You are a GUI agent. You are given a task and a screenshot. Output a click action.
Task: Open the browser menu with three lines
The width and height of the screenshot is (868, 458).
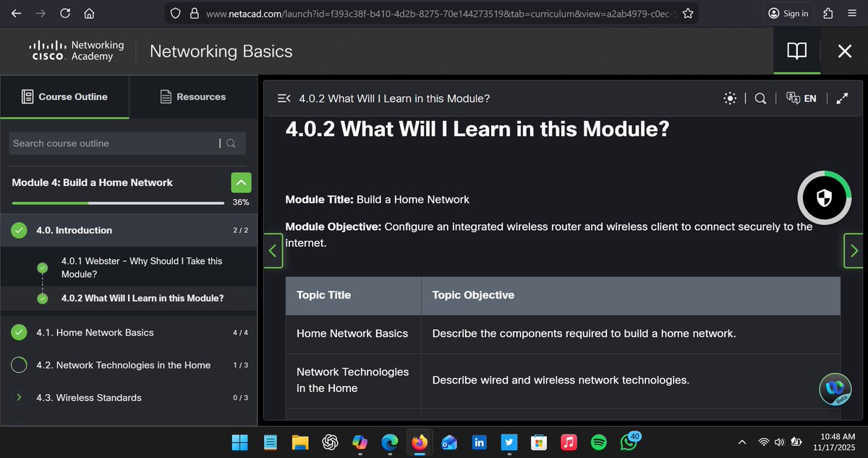[852, 12]
